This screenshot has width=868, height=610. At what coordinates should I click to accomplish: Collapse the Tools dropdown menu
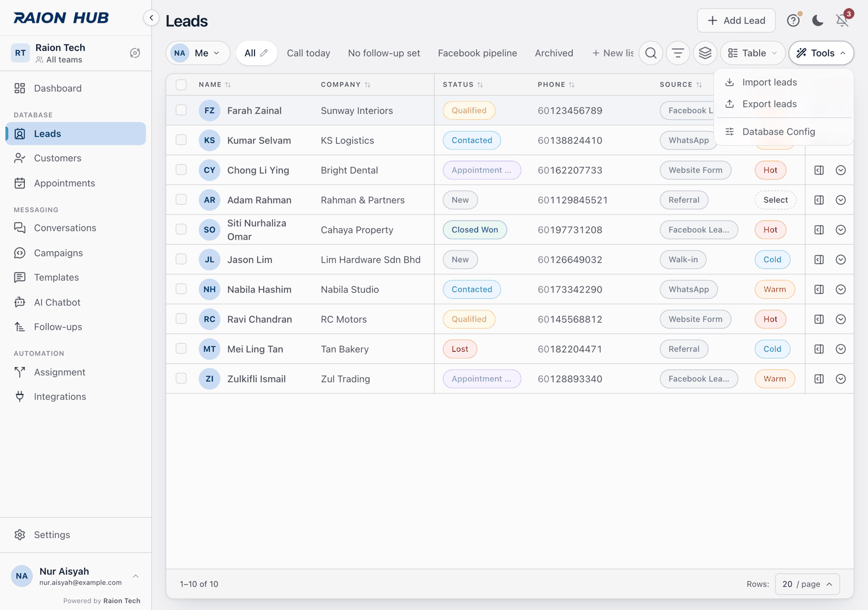click(x=821, y=53)
